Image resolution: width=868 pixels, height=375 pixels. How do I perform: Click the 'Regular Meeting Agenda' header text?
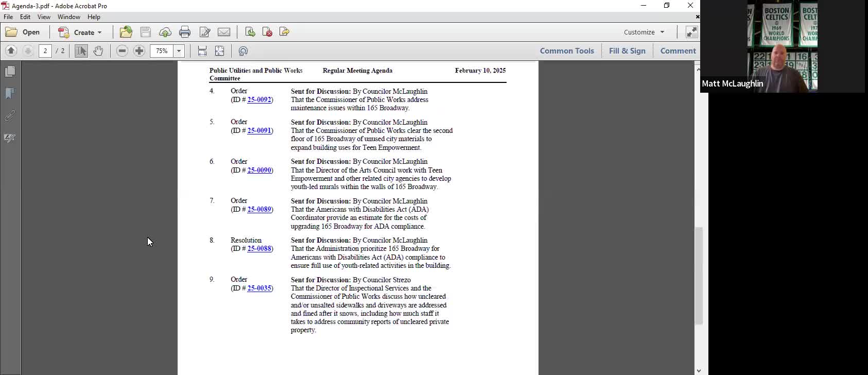[x=357, y=71]
